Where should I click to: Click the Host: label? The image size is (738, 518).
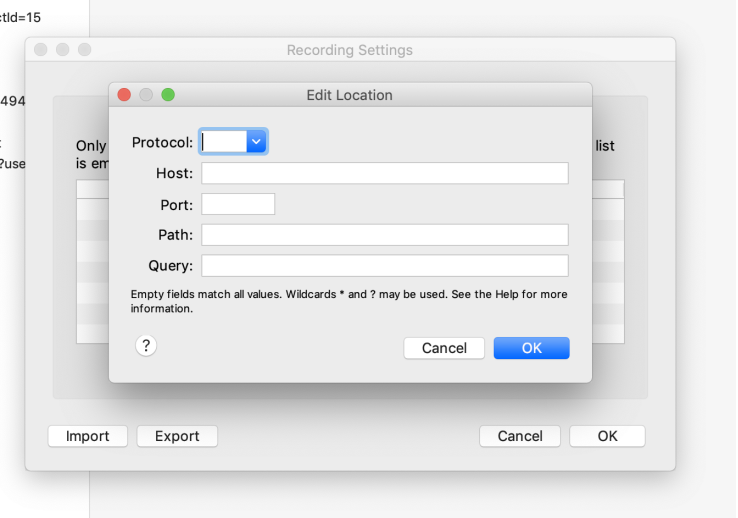175,174
